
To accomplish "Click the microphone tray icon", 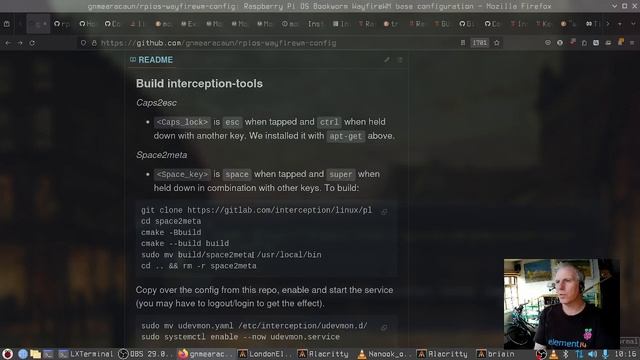I will pyautogui.click(x=605, y=354).
